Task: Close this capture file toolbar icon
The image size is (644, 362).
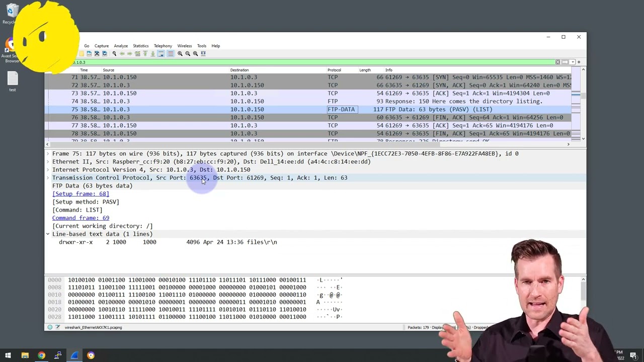Action: pyautogui.click(x=97, y=54)
